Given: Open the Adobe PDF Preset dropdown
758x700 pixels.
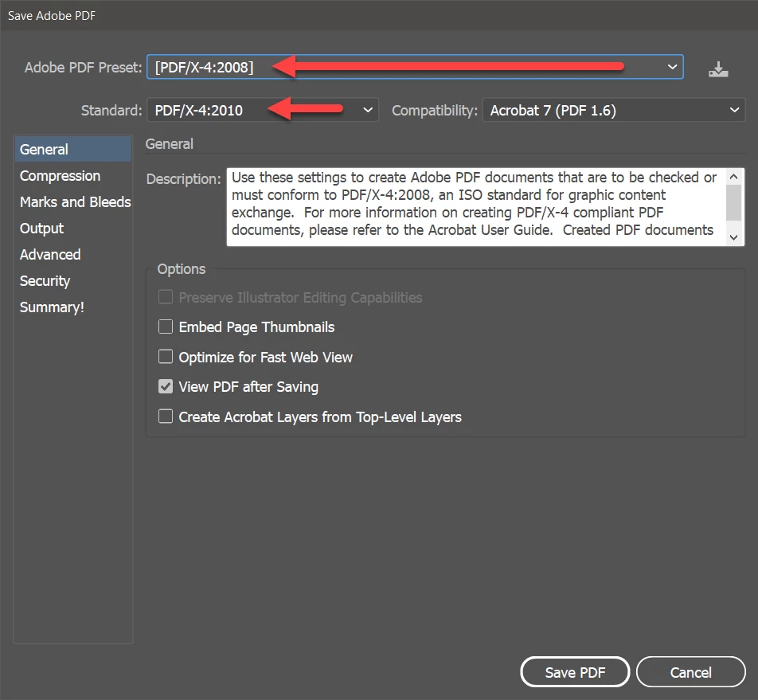Looking at the screenshot, I should (415, 67).
